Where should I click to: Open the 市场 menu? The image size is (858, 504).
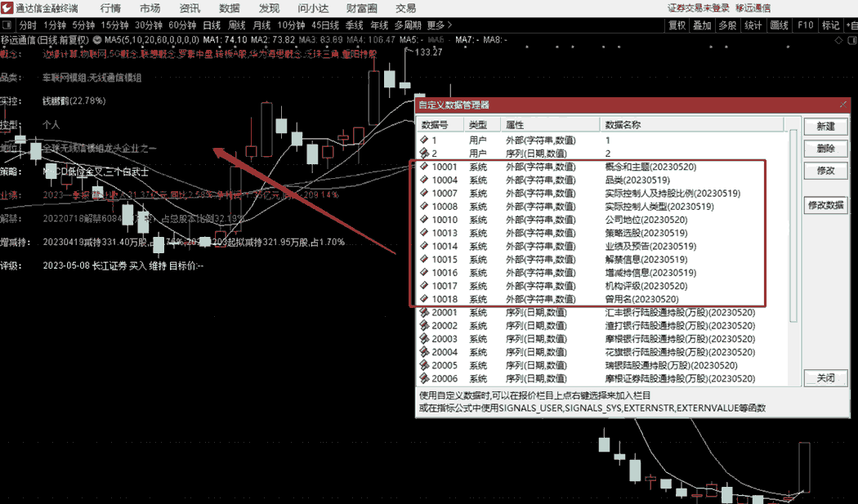tap(150, 8)
